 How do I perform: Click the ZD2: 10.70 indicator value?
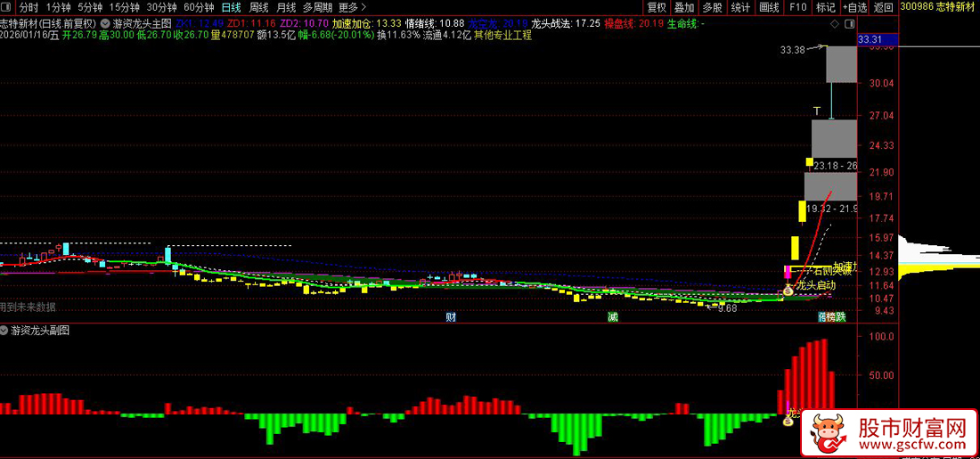pos(303,23)
